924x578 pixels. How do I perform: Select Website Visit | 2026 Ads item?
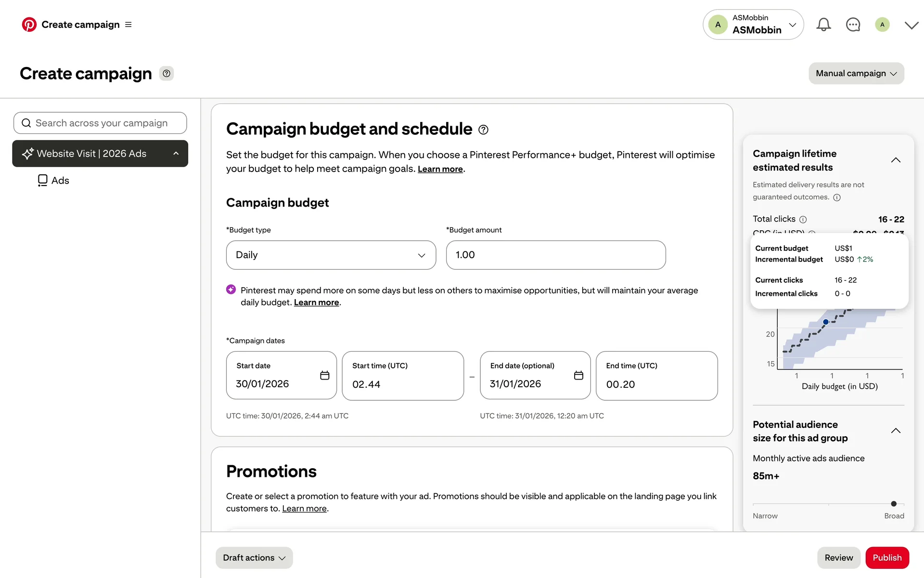[x=91, y=154]
